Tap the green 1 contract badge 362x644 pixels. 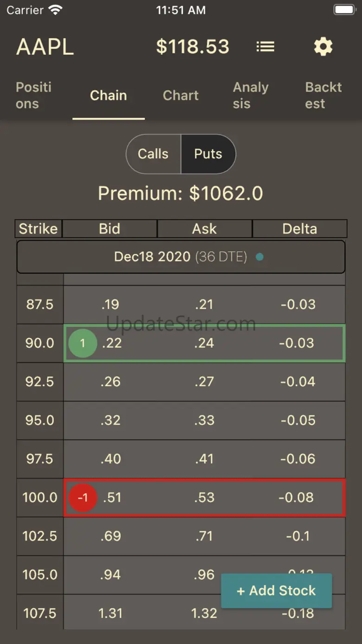click(x=83, y=344)
